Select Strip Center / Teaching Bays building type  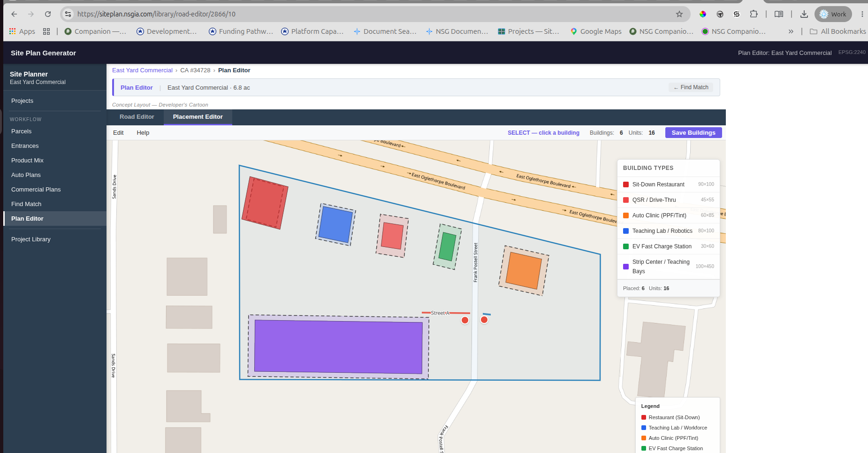(669, 267)
